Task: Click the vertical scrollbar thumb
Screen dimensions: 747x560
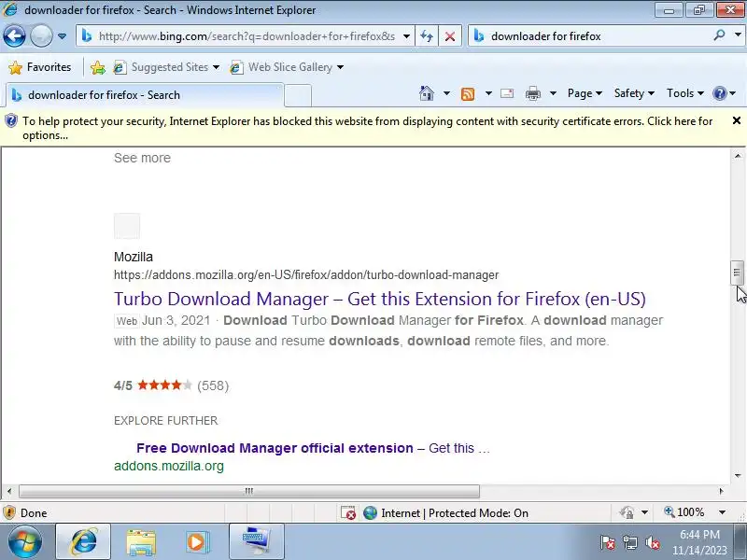Action: point(738,273)
